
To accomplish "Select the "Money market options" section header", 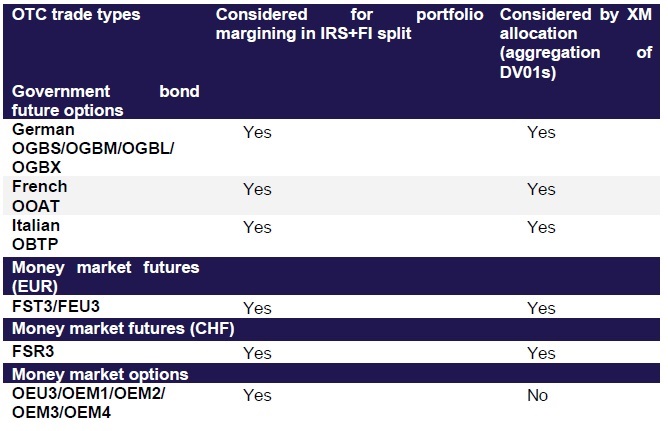I will tap(99, 375).
